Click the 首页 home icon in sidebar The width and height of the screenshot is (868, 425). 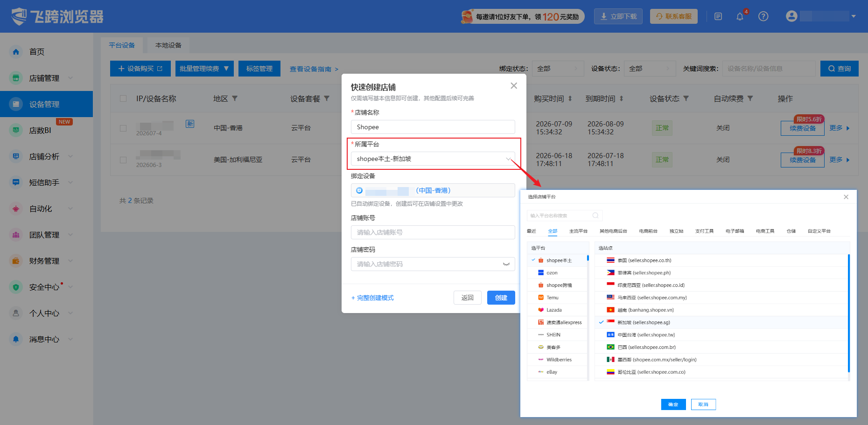[x=16, y=52]
